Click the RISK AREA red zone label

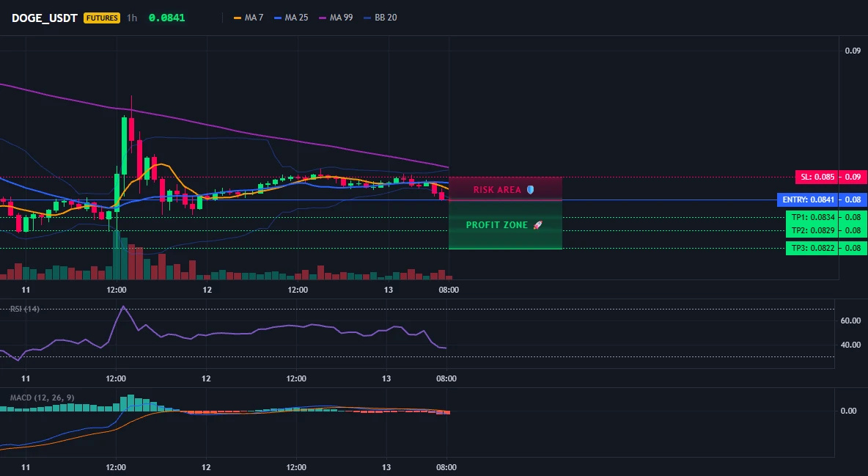click(x=497, y=190)
